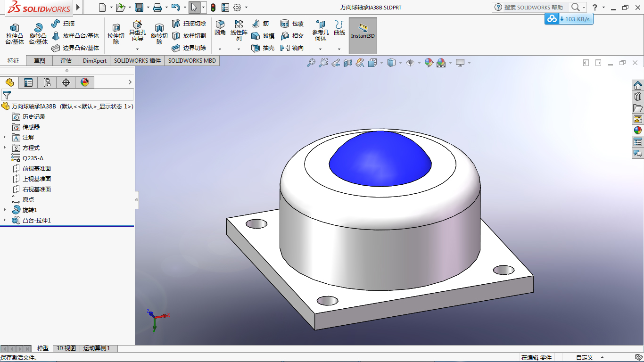Choose the 旋转凸台/基体 revolve boss tool
The image size is (644, 362).
click(x=38, y=34)
